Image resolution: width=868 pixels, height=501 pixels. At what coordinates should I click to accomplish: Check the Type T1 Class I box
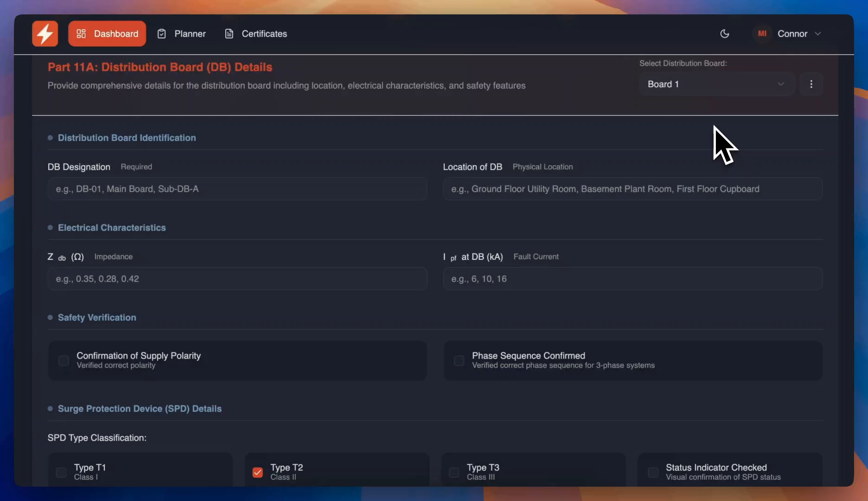coord(61,472)
